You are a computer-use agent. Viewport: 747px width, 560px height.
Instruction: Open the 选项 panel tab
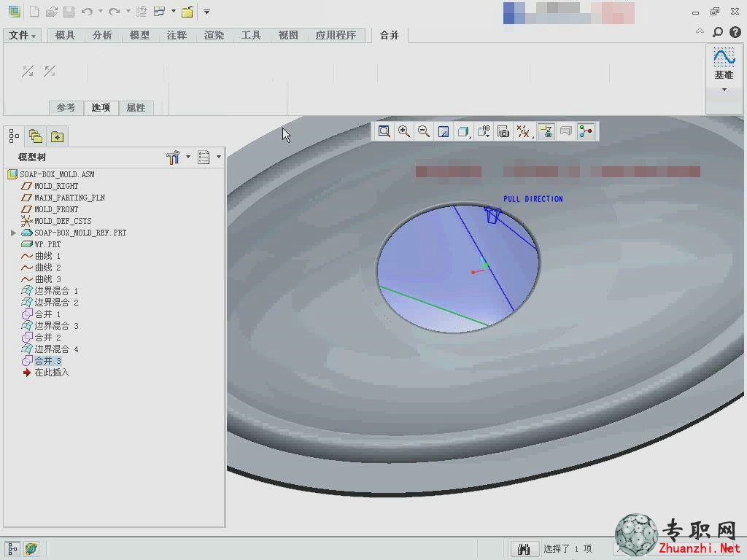pos(101,108)
